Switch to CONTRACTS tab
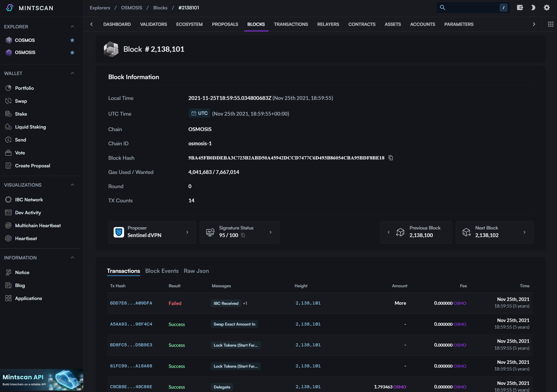 [362, 24]
